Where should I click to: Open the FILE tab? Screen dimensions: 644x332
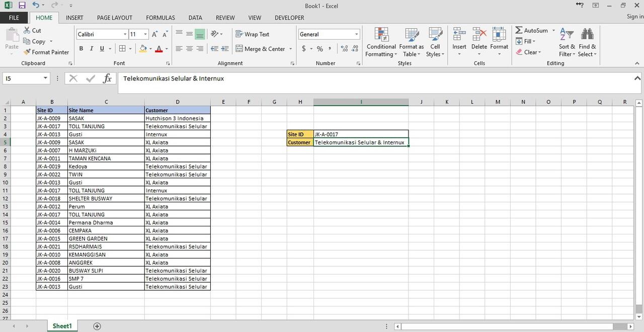[14, 18]
